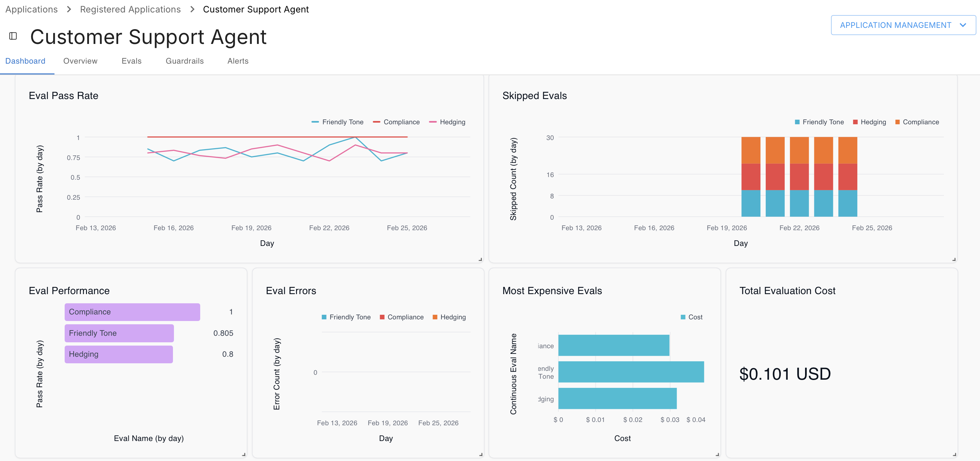This screenshot has height=461, width=980.
Task: Click the Applications breadcrumb link
Action: point(32,10)
